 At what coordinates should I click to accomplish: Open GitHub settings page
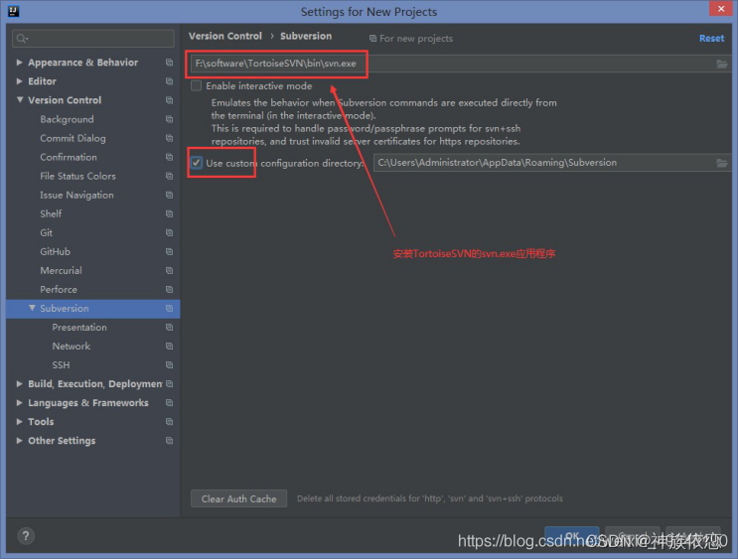pyautogui.click(x=55, y=252)
